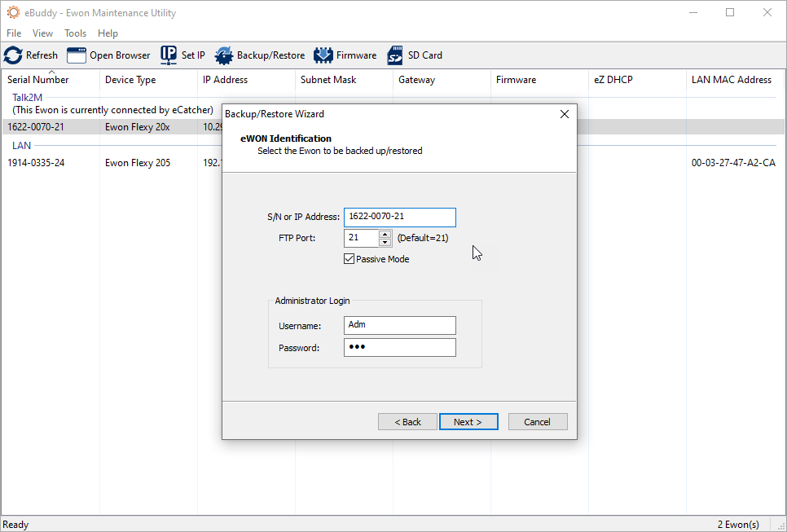Click the Set IP toolbar icon
787x532 pixels.
coord(169,55)
